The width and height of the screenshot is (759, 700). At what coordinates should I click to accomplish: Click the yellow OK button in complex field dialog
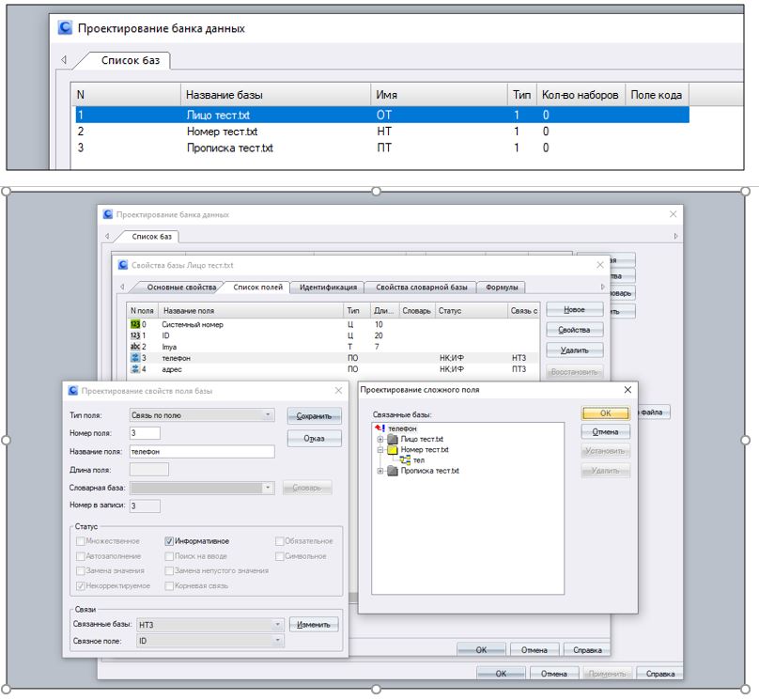606,412
